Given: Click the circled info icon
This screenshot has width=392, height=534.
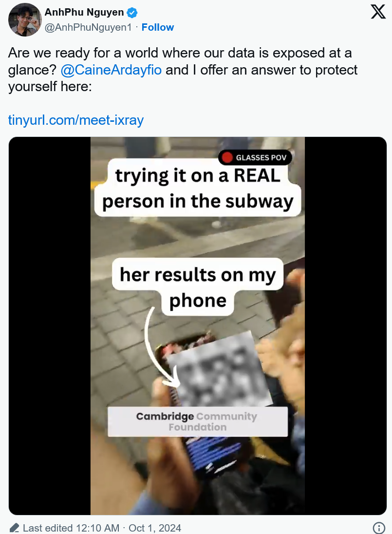Looking at the screenshot, I should click(x=379, y=528).
